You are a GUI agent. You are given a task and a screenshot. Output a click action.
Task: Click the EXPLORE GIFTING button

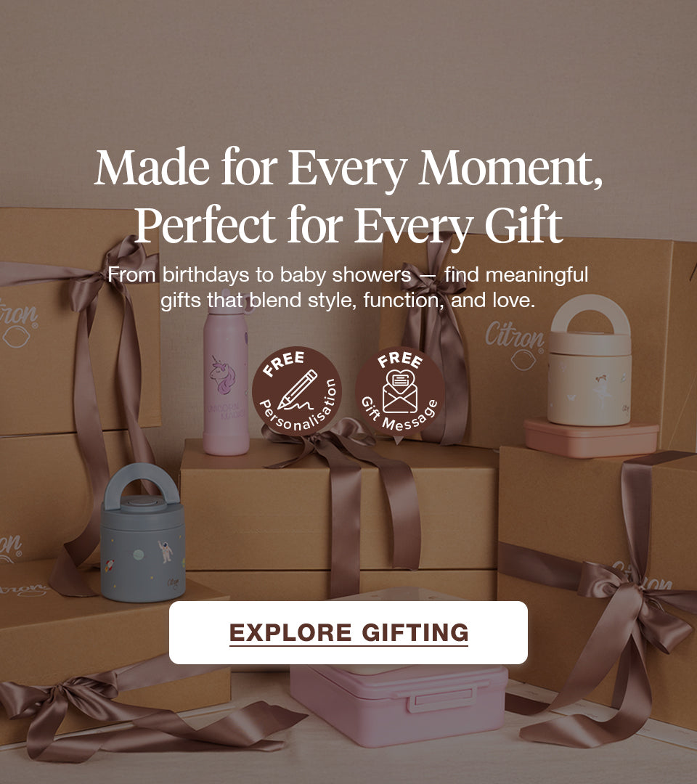[348, 632]
